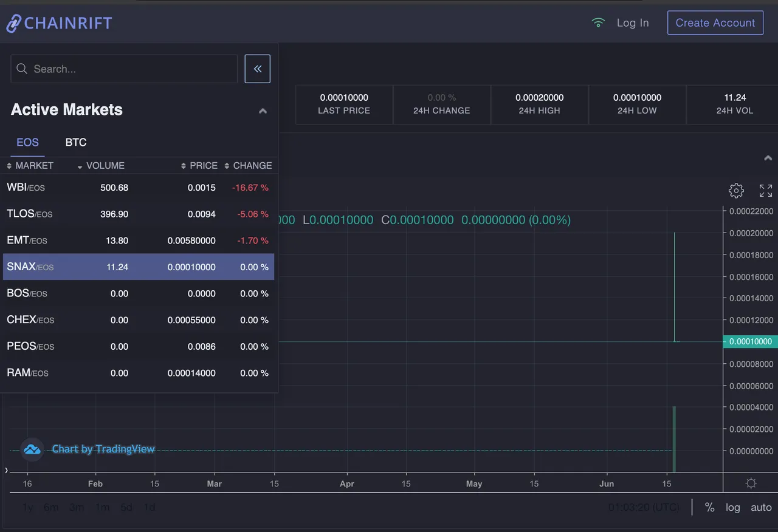Viewport: 778px width, 532px height.
Task: Click the search magnifier icon
Action: click(x=22, y=69)
